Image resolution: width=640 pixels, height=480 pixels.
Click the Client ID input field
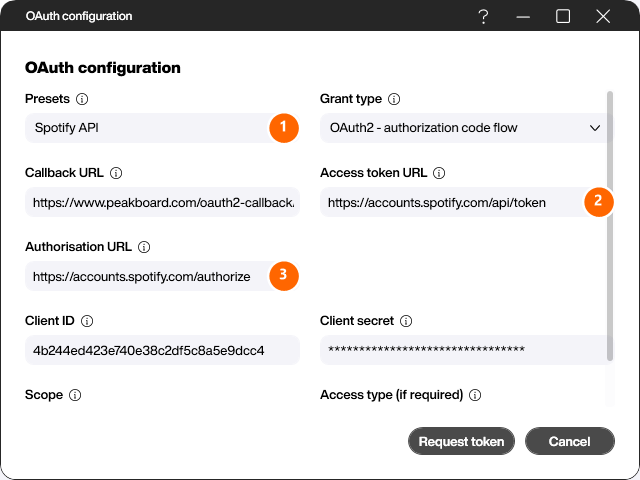pyautogui.click(x=162, y=350)
